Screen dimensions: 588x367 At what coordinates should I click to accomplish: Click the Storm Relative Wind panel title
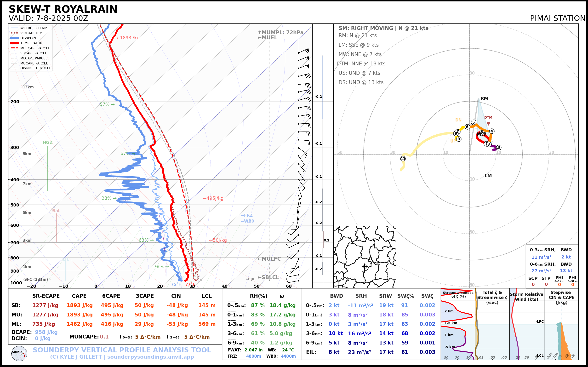pos(526,297)
